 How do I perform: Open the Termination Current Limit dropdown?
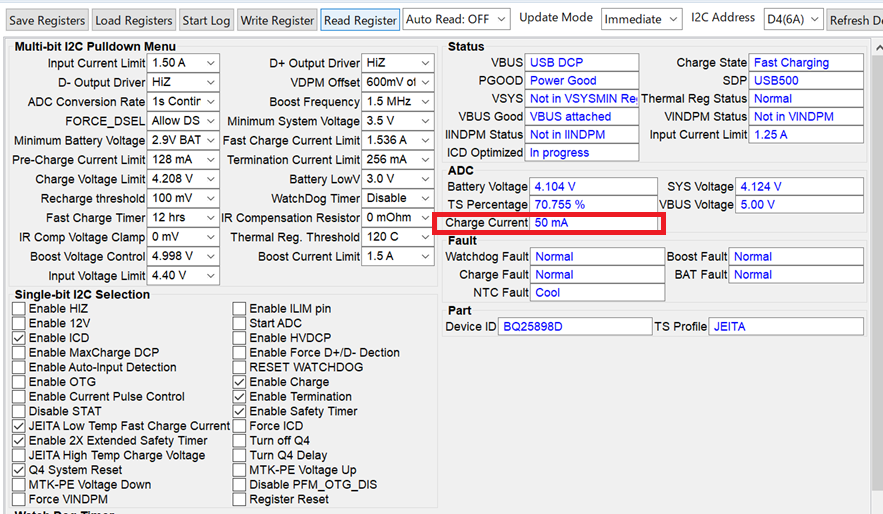[398, 160]
